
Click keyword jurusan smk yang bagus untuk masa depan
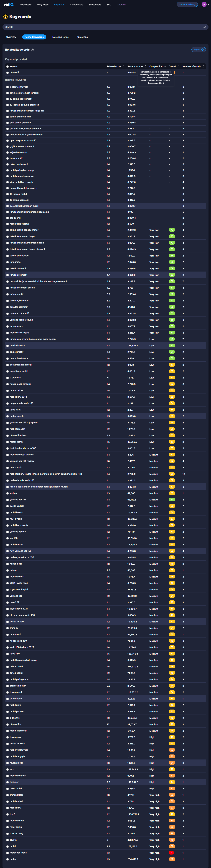coord(33,339)
